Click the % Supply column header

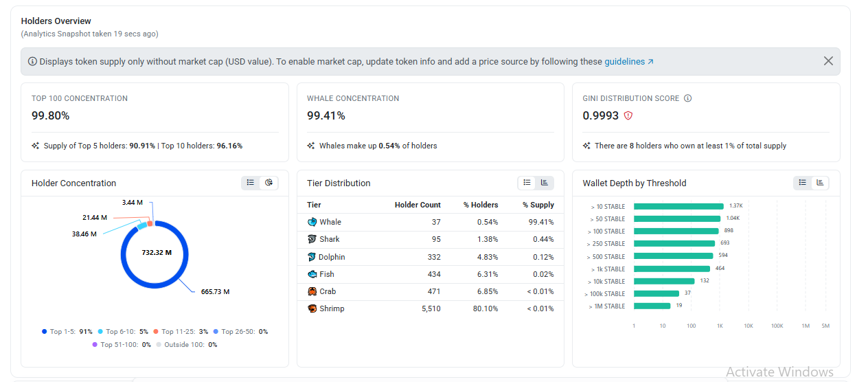coord(538,205)
